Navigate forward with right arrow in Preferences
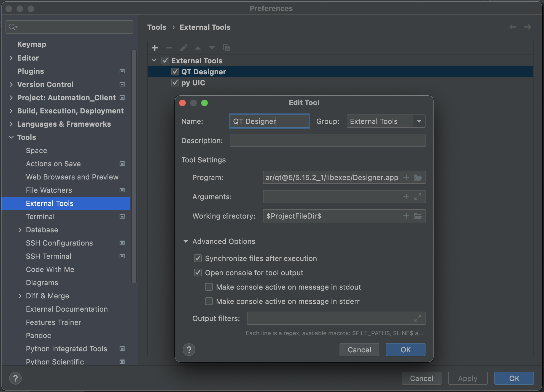The width and height of the screenshot is (544, 392). pos(527,27)
